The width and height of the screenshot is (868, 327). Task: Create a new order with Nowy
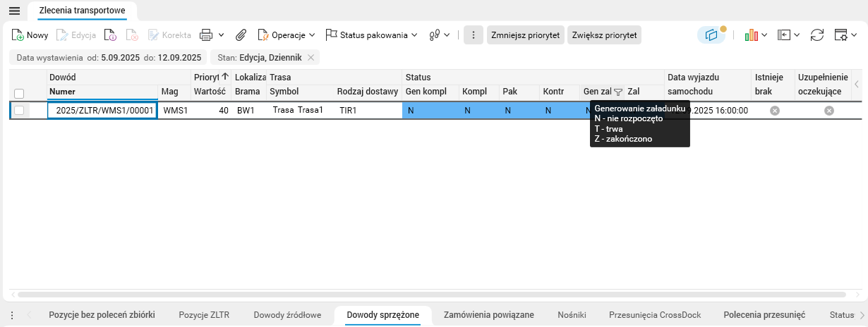coord(30,35)
